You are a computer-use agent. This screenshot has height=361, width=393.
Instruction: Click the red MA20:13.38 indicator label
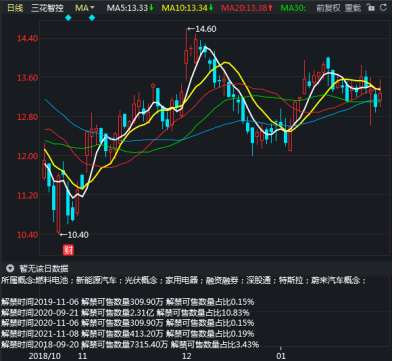click(x=247, y=8)
